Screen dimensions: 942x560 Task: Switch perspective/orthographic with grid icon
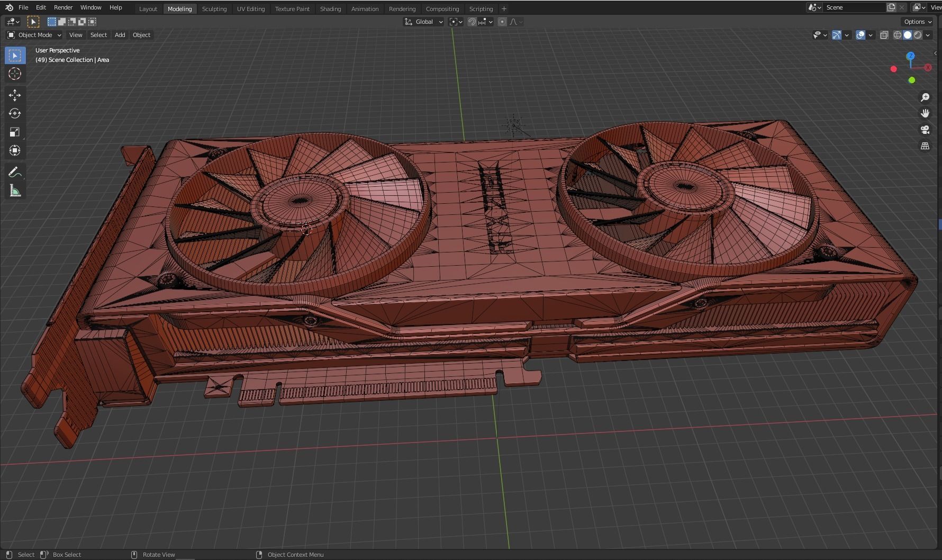tap(925, 146)
